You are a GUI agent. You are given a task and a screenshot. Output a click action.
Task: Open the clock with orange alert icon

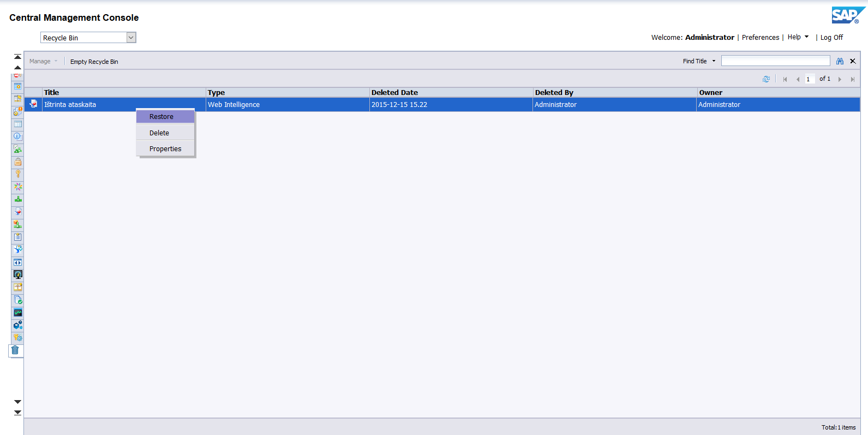(17, 111)
